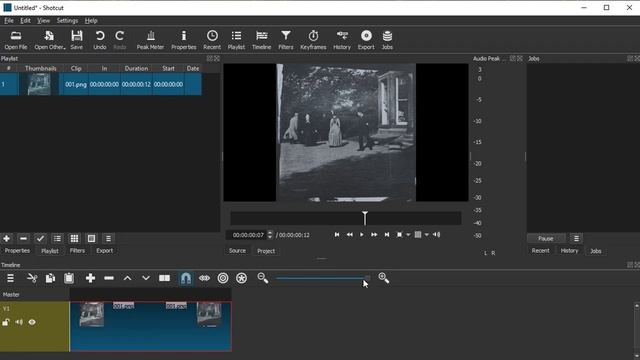Skip to the end of clip
Image resolution: width=640 pixels, height=360 pixels.
[387, 235]
